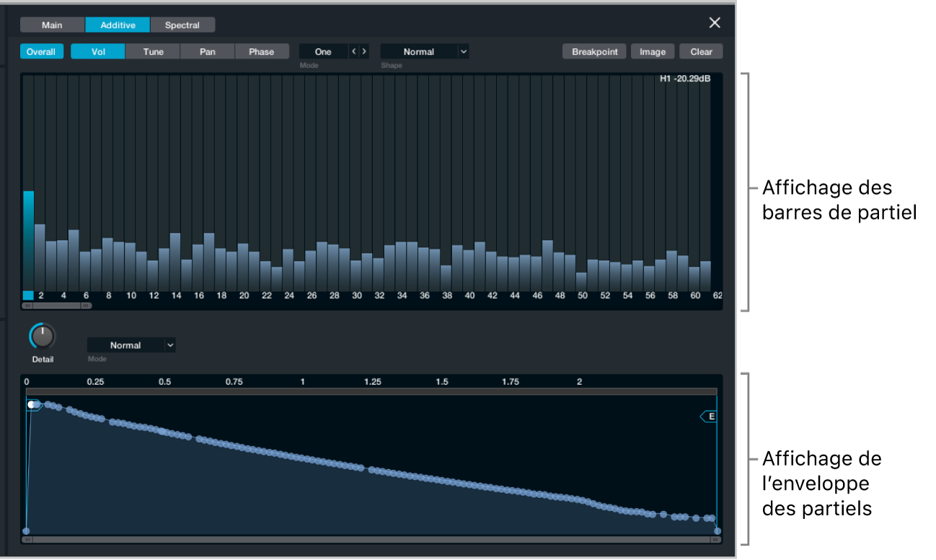This screenshot has width=936, height=560.
Task: Click the Clear button
Action: point(701,52)
